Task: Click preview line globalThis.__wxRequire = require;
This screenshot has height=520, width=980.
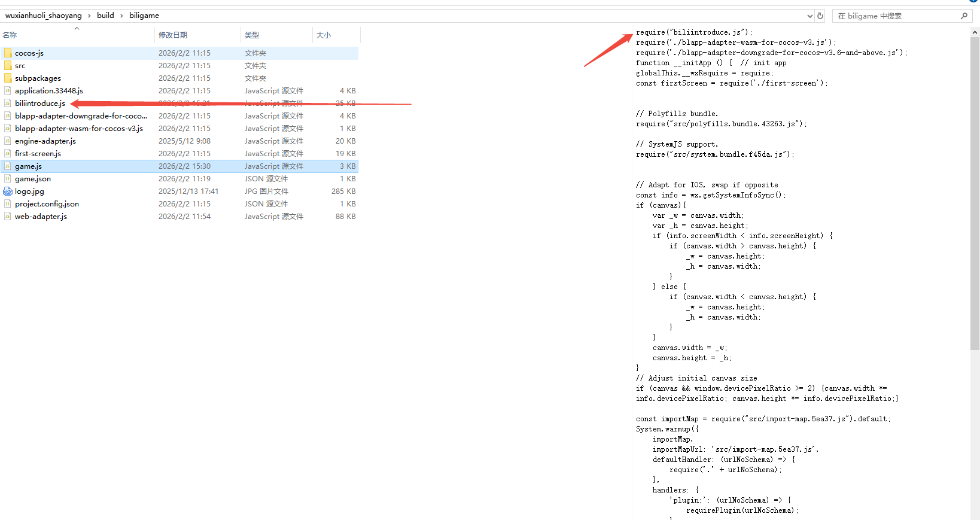Action: pyautogui.click(x=704, y=73)
